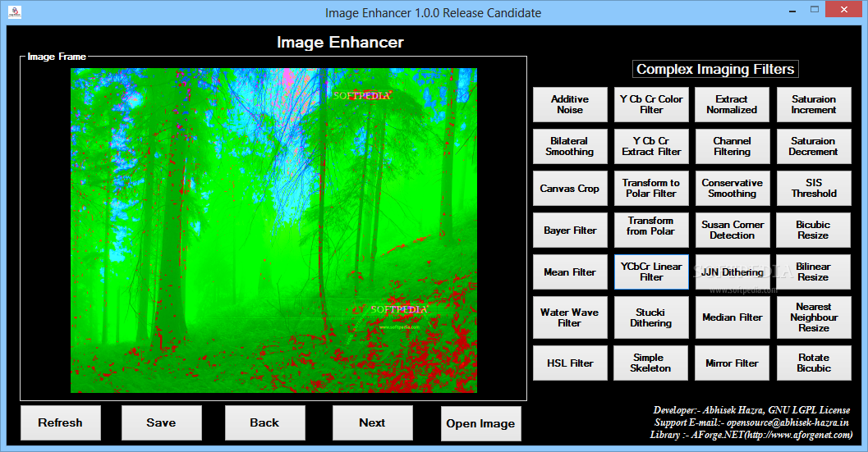Apply the Mirror Filter
Image resolution: width=868 pixels, height=452 pixels.
coord(732,363)
